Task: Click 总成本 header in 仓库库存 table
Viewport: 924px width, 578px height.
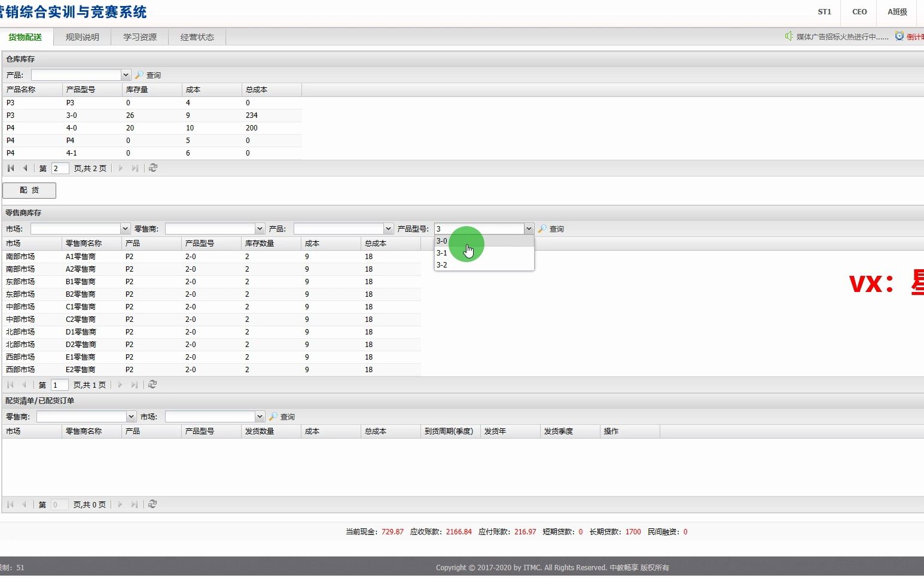Action: 272,90
